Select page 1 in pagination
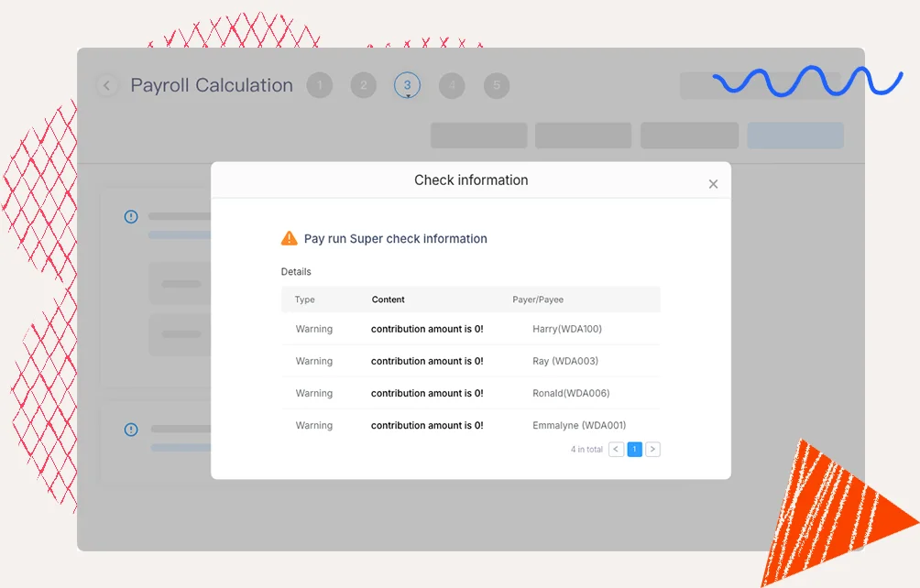 (634, 450)
